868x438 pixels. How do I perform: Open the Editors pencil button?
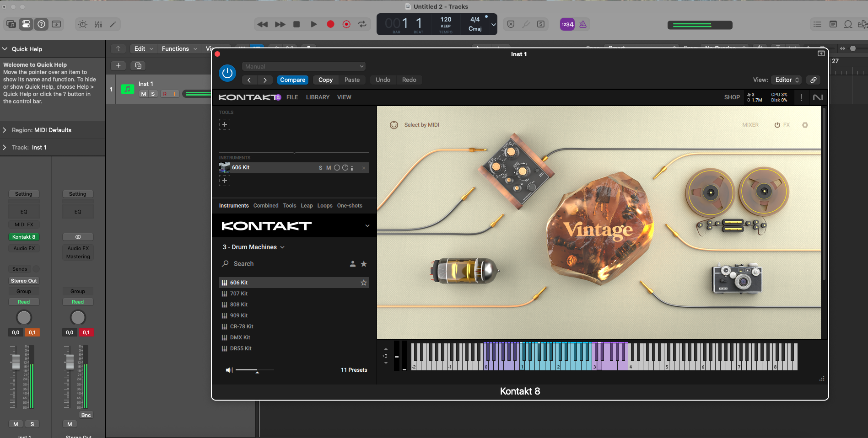click(x=113, y=24)
